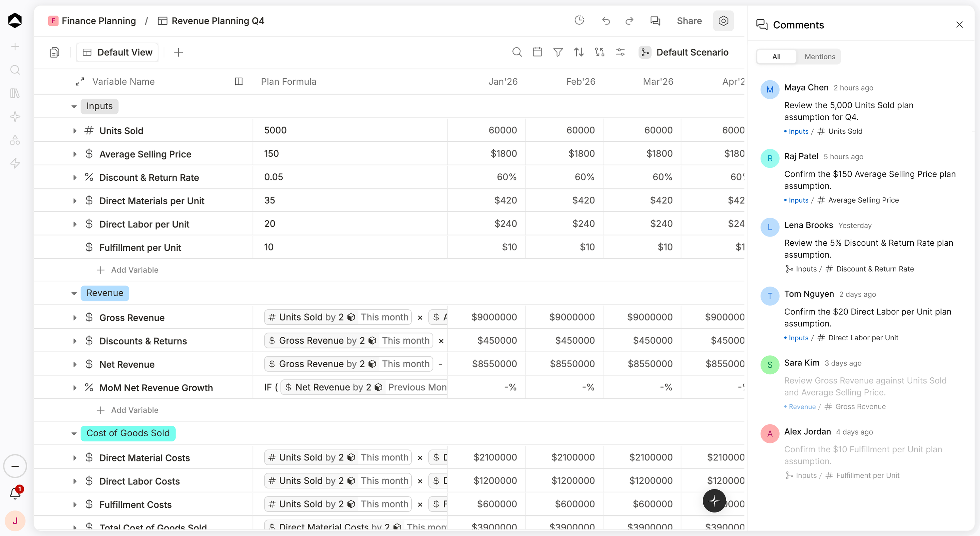Collapse the Cost of Goods Sold section
Viewport: 980px width, 536px height.
point(74,434)
